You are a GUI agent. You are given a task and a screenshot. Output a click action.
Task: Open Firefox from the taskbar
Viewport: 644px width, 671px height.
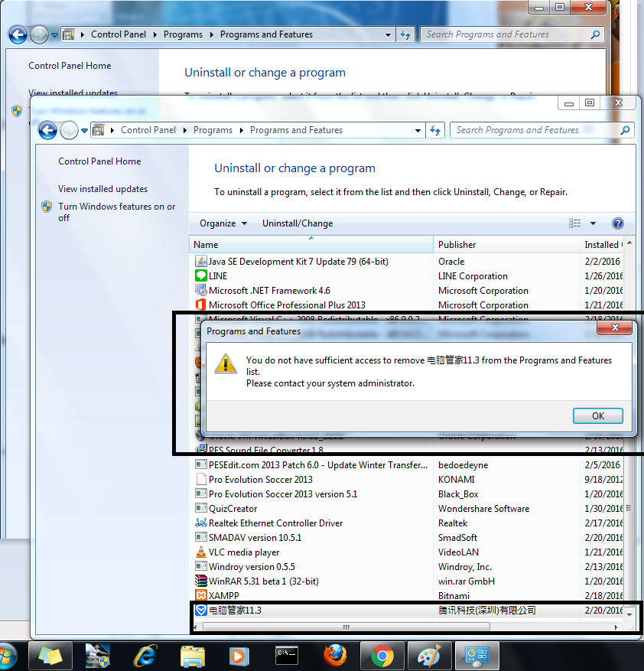[x=335, y=656]
